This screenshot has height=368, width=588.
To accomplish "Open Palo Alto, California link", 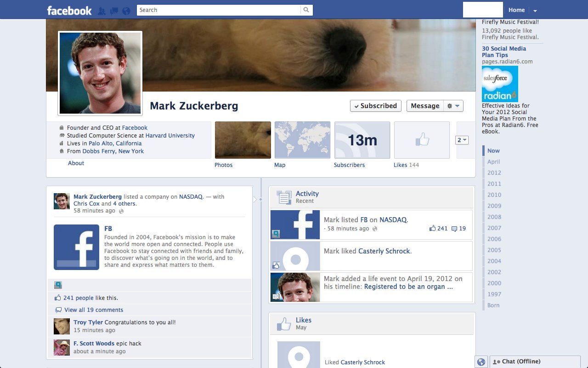I will 115,144.
